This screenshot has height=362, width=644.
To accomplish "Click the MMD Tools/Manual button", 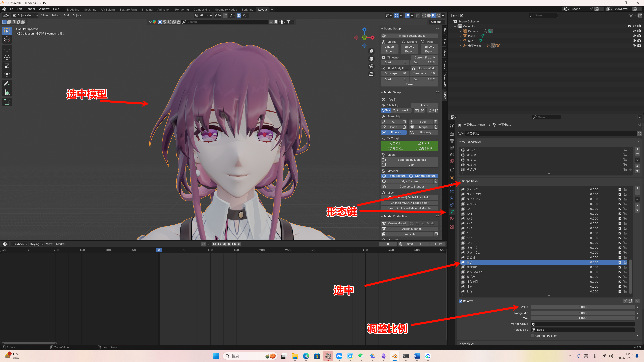I will [410, 36].
